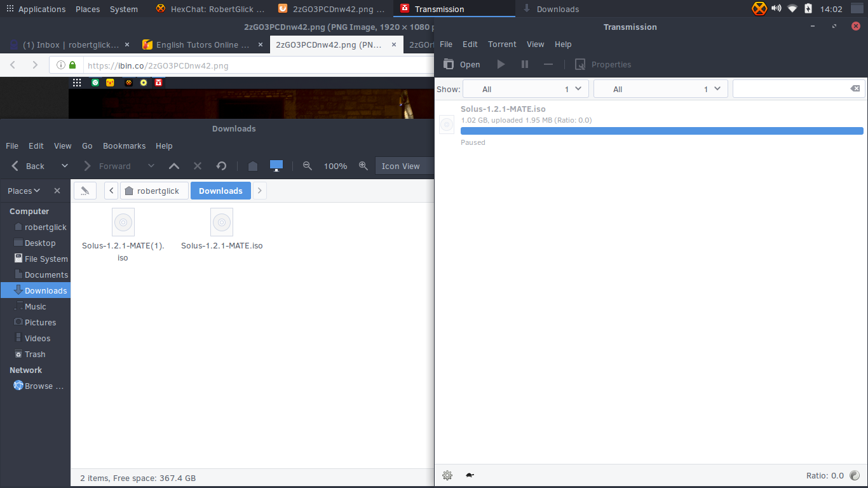The image size is (868, 488).
Task: Click the Computer monitor toolbar icon
Action: click(x=276, y=166)
